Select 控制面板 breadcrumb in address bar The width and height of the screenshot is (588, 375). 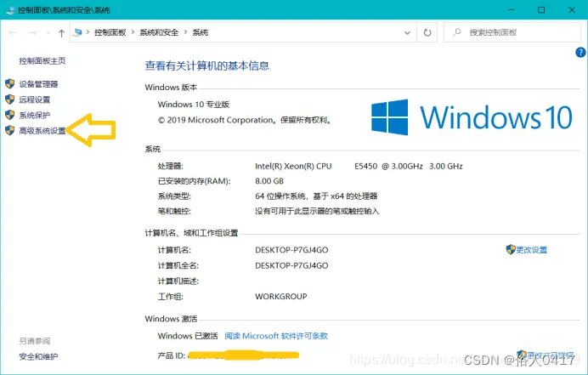tap(110, 32)
